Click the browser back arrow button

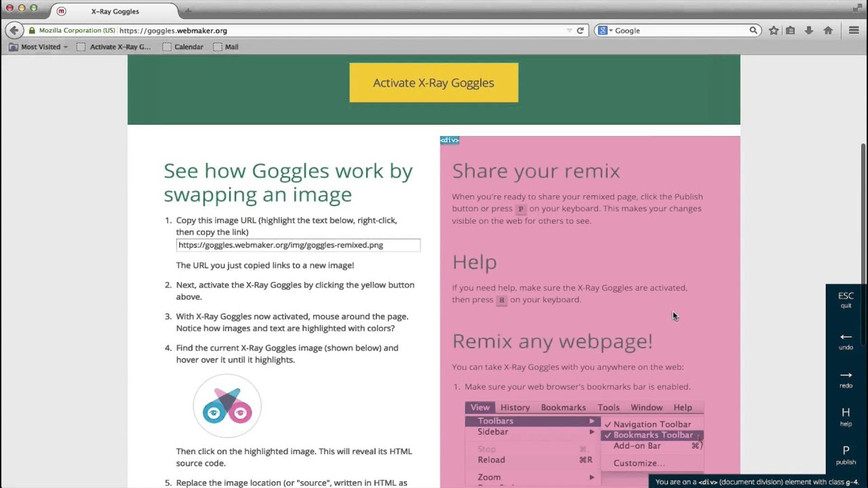pyautogui.click(x=14, y=30)
